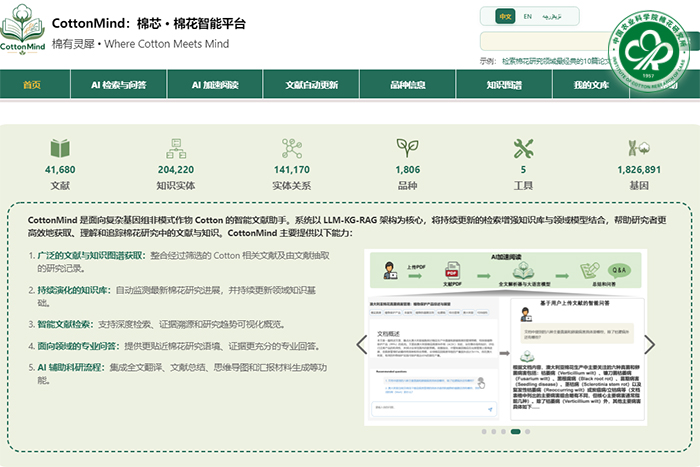
Task: Click the 知识实体 label
Action: (x=176, y=185)
